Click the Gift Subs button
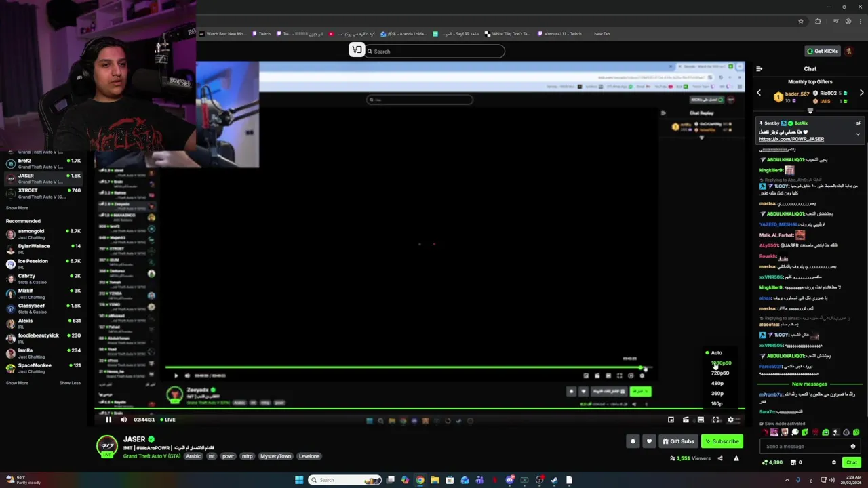Viewport: 868px width, 488px height. pyautogui.click(x=678, y=441)
